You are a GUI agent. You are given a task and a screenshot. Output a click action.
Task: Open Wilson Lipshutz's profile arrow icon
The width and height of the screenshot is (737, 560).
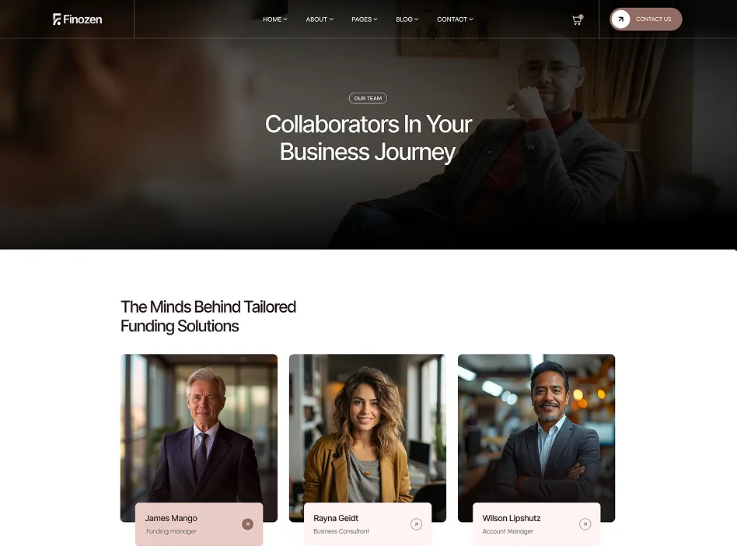(x=585, y=523)
